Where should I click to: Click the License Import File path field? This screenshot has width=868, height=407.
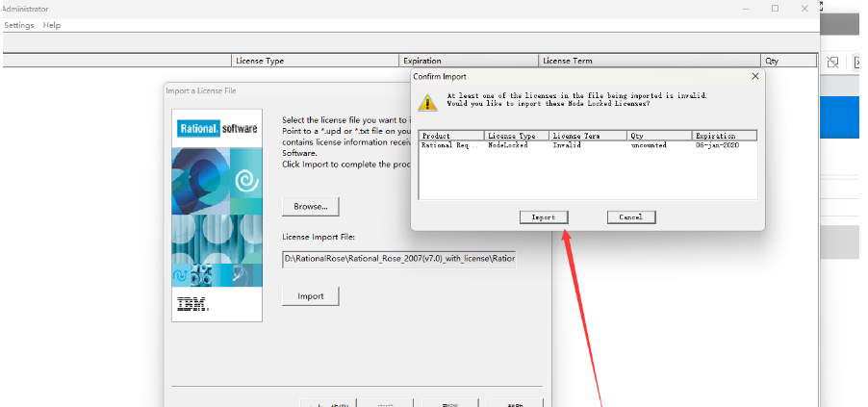[x=399, y=259]
